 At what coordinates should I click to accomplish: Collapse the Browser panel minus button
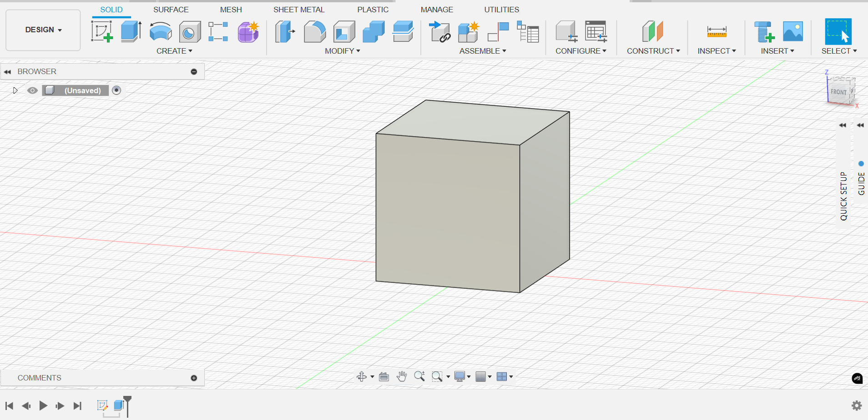click(x=194, y=72)
